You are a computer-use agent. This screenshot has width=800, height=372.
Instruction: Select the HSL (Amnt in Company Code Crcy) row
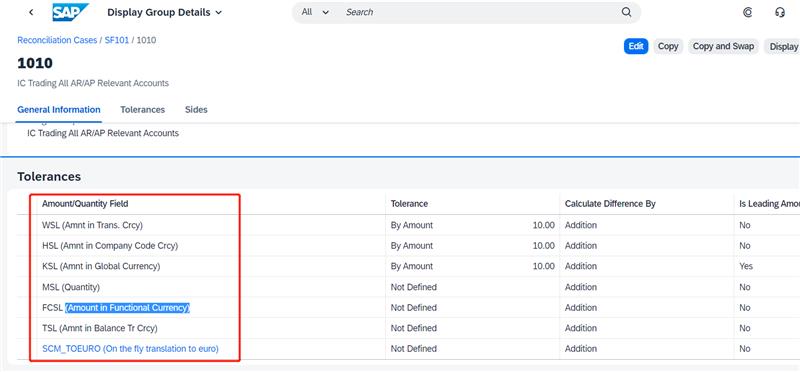point(408,245)
